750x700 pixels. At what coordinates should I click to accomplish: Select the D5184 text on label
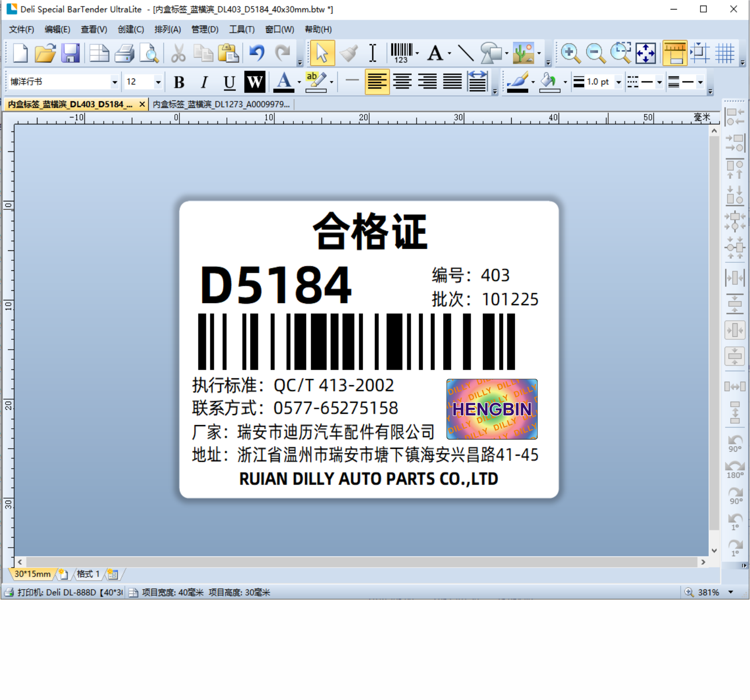pos(276,285)
